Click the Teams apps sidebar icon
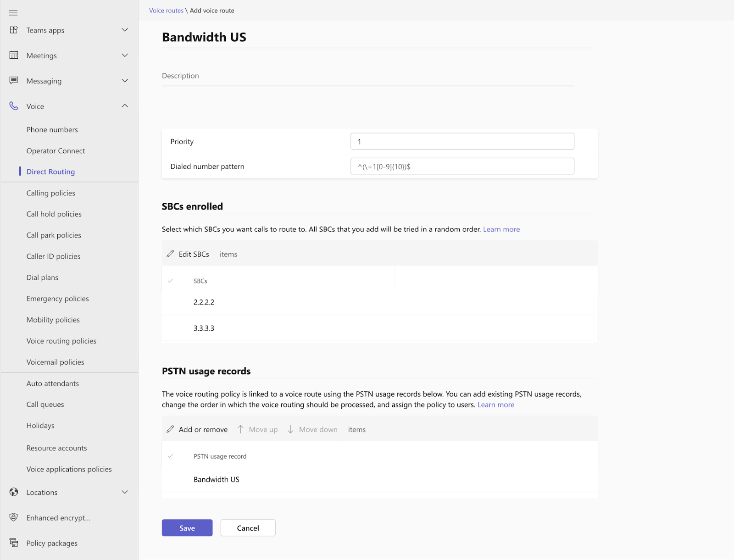734x560 pixels. [x=14, y=30]
